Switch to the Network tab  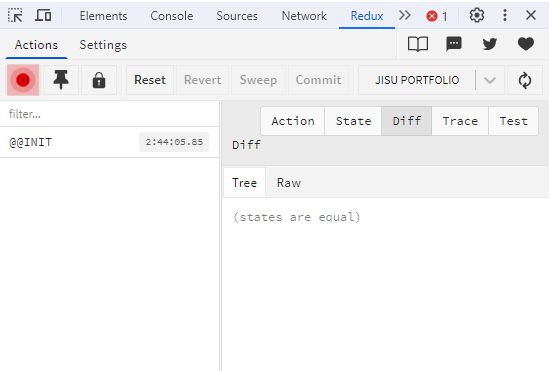304,16
